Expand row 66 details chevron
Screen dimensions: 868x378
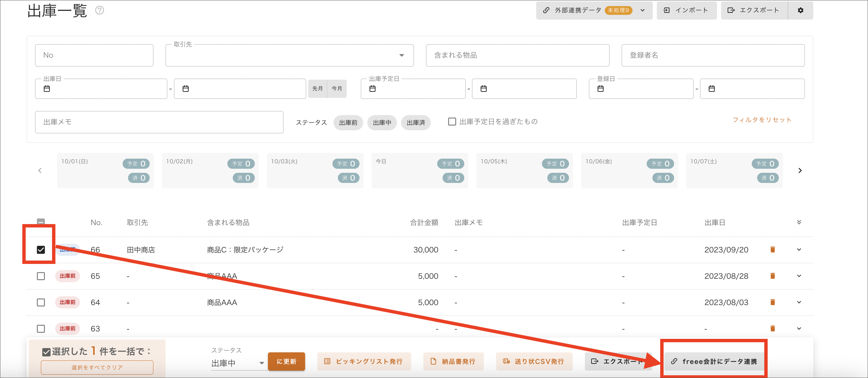click(x=799, y=249)
